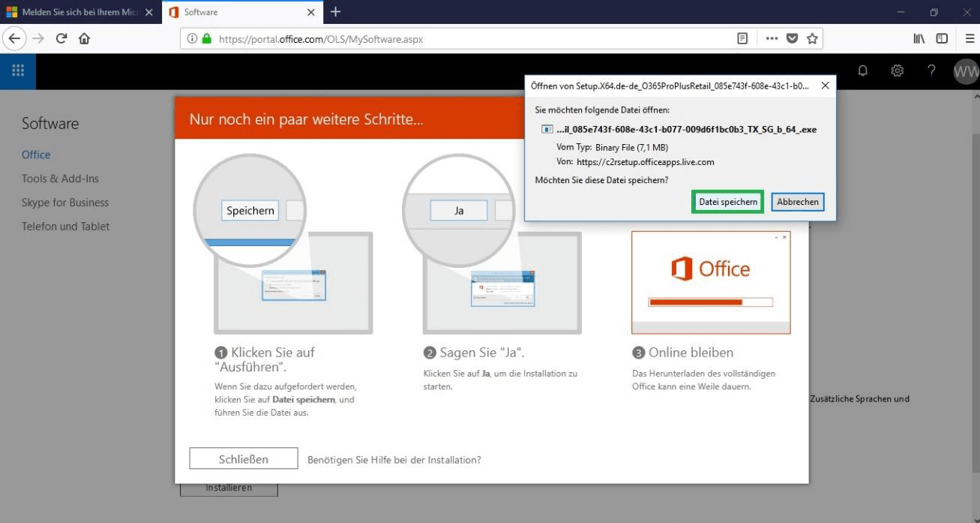Viewport: 980px width, 523px height.
Task: Open the Firefox hamburger menu
Action: [x=970, y=38]
